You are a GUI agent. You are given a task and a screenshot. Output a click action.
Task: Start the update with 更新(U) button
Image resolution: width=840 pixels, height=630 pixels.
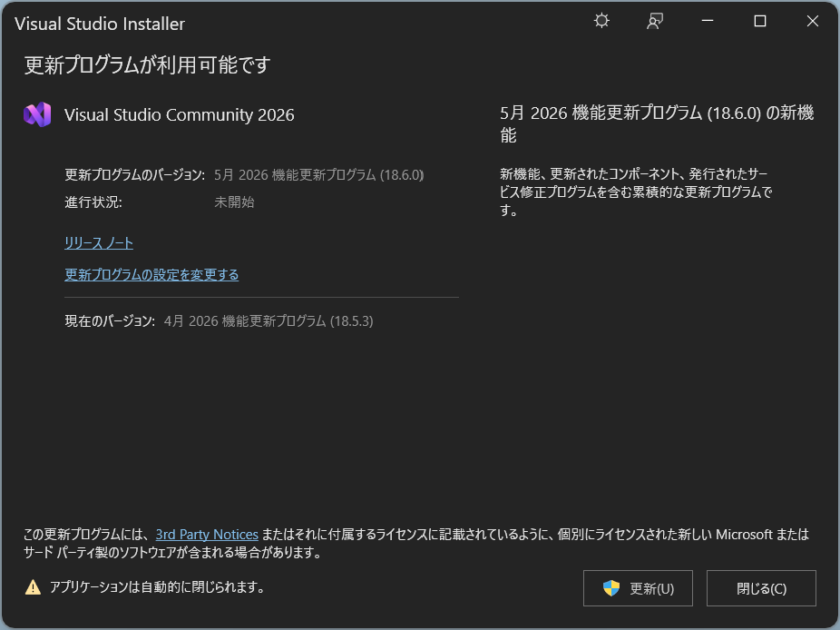click(x=638, y=588)
